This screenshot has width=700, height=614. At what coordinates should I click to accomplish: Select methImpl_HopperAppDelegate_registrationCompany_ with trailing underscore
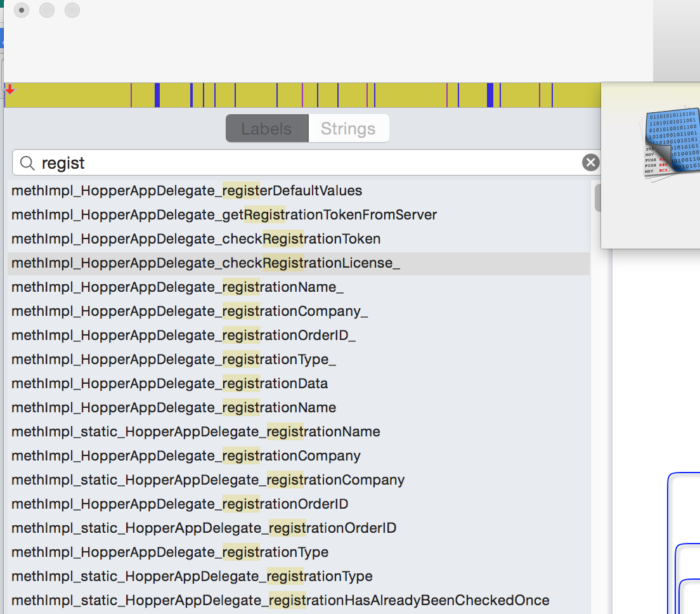point(298,311)
